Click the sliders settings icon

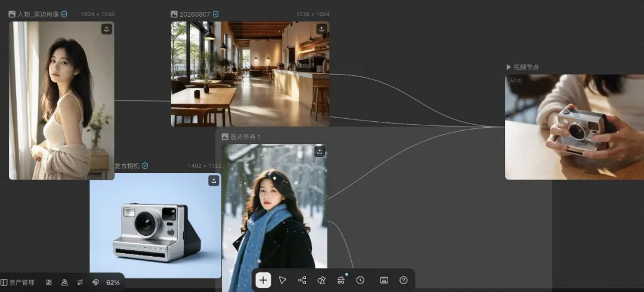tap(80, 282)
